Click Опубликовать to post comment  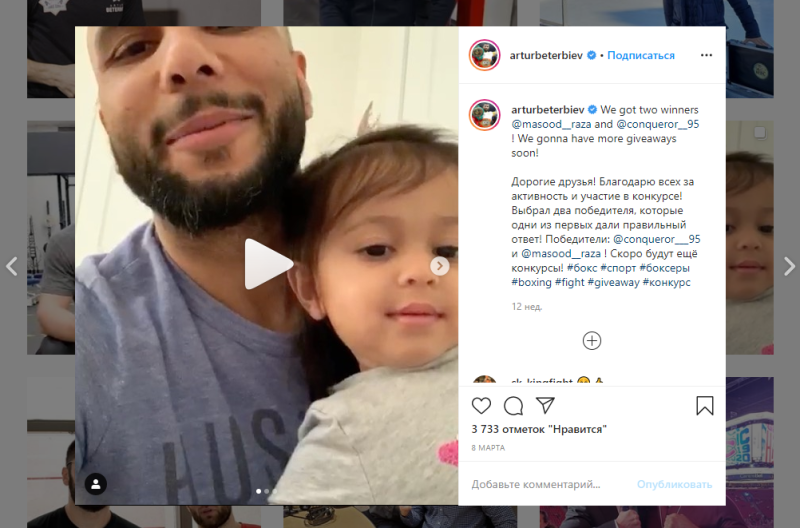tap(674, 484)
